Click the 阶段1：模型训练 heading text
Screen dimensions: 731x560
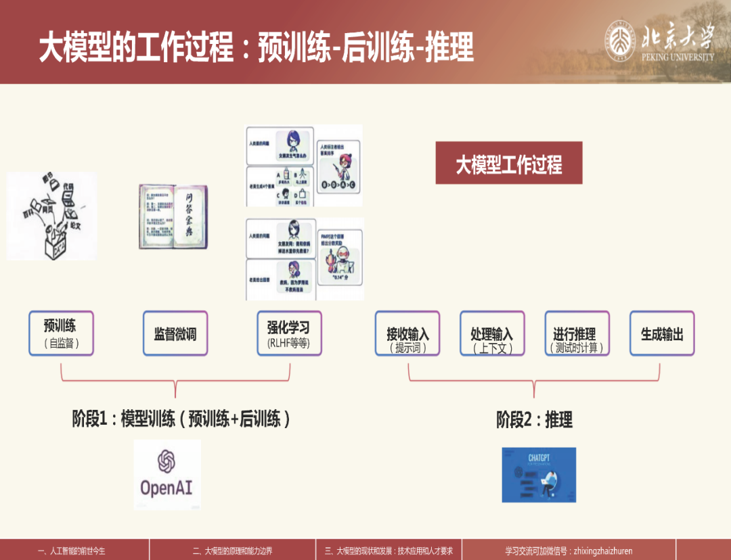pos(181,419)
